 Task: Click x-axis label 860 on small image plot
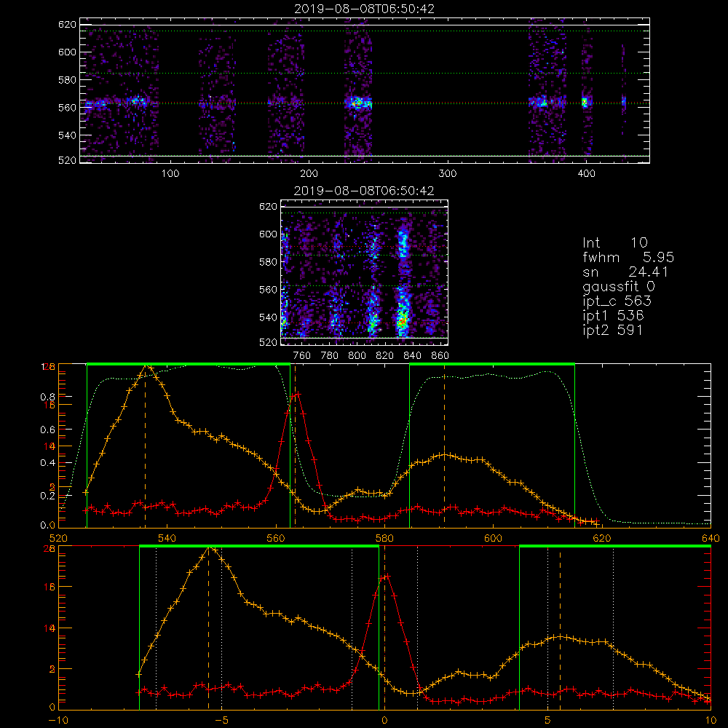click(440, 356)
